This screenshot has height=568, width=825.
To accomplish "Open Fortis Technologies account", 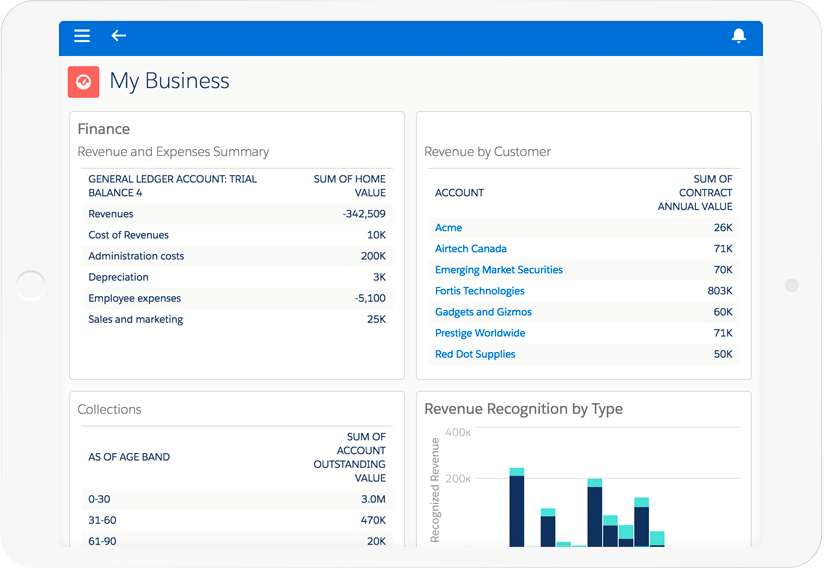I will [479, 291].
